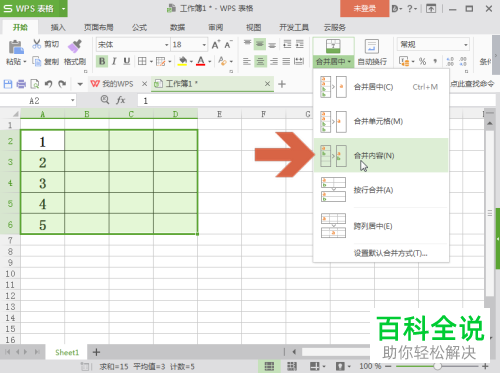Click the decrease indent icon

(287, 44)
